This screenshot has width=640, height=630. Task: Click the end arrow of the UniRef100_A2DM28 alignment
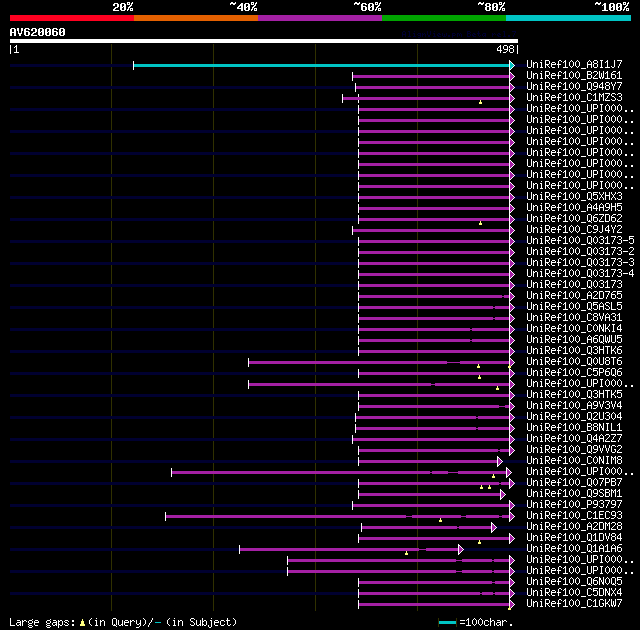[494, 528]
